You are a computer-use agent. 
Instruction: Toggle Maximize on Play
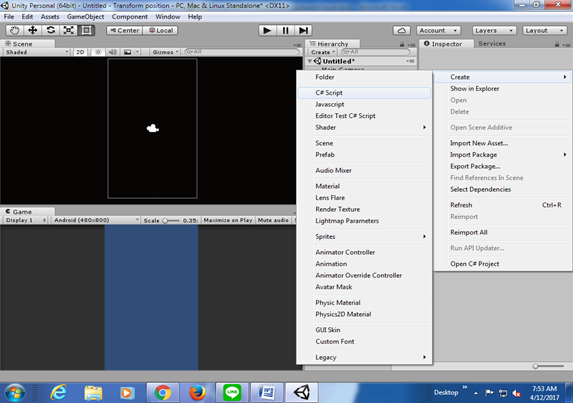click(x=228, y=220)
